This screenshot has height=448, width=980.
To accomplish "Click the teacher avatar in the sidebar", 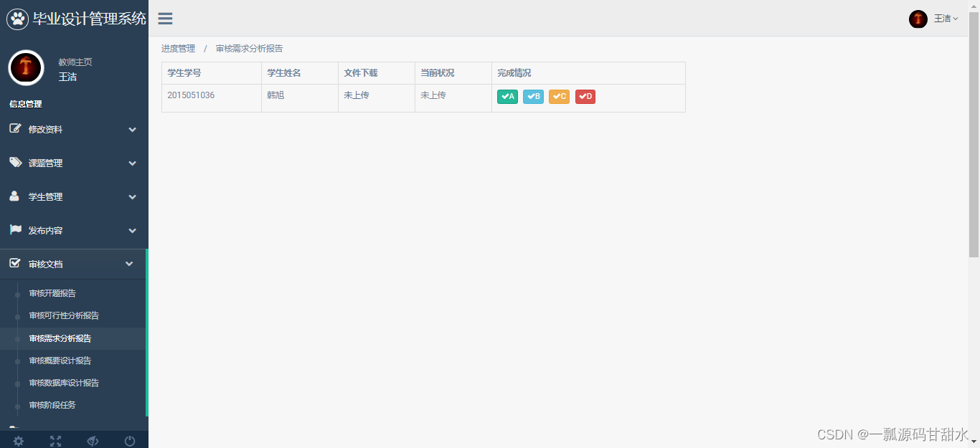I will [x=27, y=68].
